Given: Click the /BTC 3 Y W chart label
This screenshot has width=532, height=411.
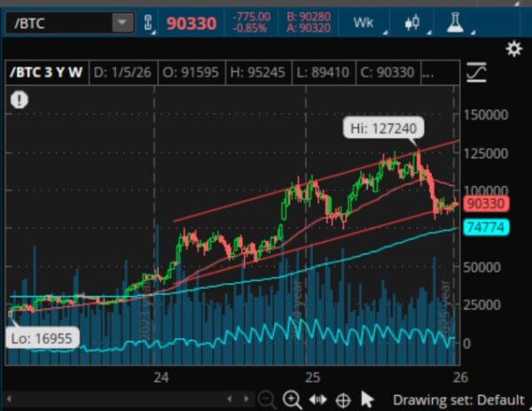Looking at the screenshot, I should (48, 73).
